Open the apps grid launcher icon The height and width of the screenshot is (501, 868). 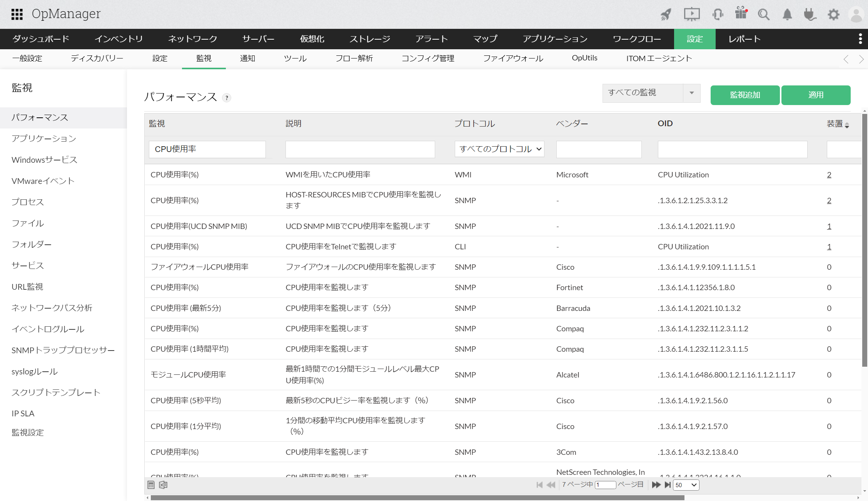tap(17, 14)
